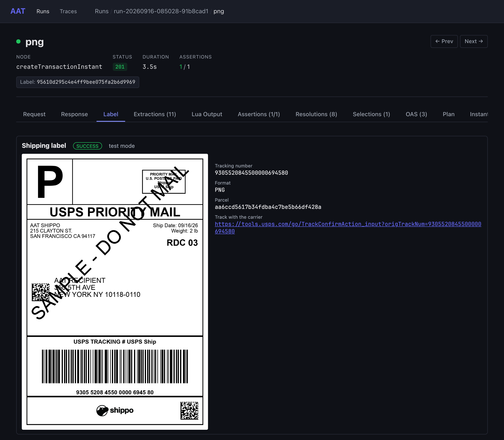504x440 pixels.
Task: Click the 201 status badge
Action: pyautogui.click(x=120, y=67)
